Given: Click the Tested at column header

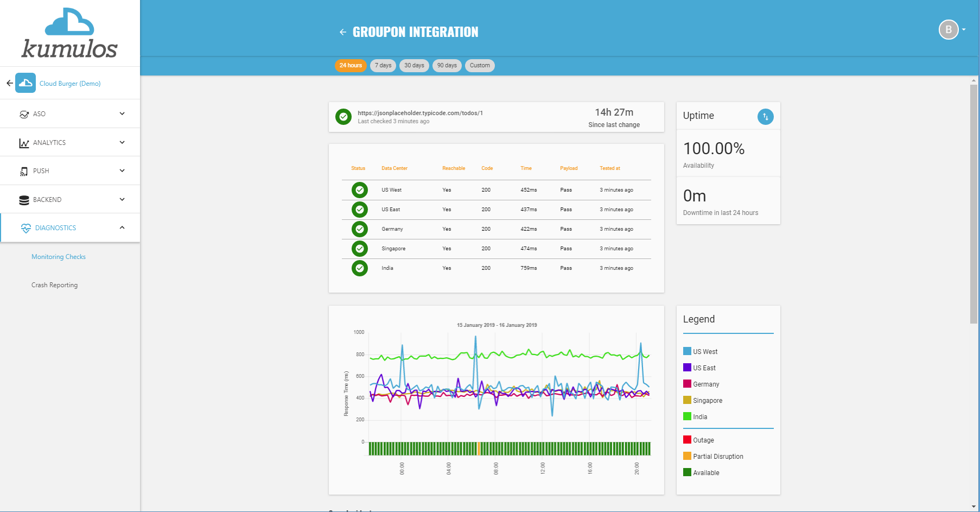Looking at the screenshot, I should pyautogui.click(x=610, y=168).
